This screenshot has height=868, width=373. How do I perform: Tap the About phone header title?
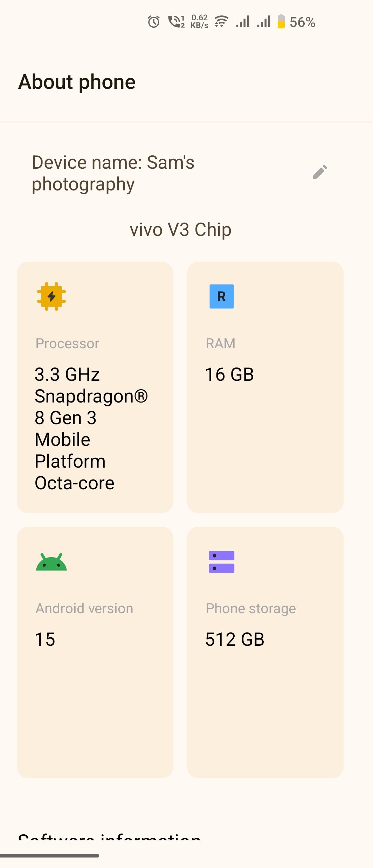pos(77,82)
